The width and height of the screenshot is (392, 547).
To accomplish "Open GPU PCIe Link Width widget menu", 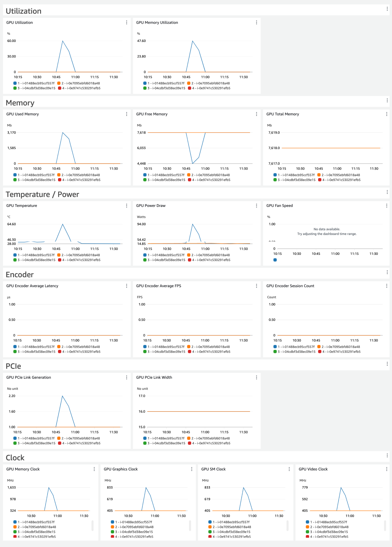I will [256, 377].
